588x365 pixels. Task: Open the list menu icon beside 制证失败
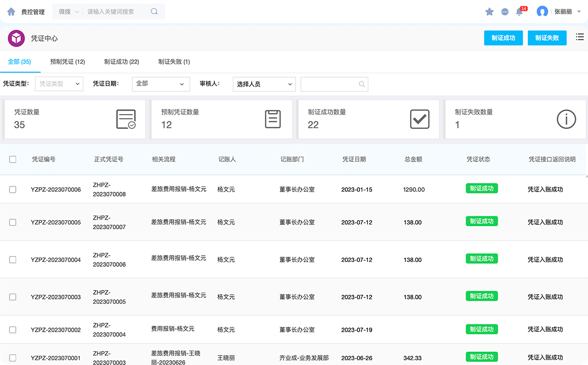pyautogui.click(x=580, y=37)
